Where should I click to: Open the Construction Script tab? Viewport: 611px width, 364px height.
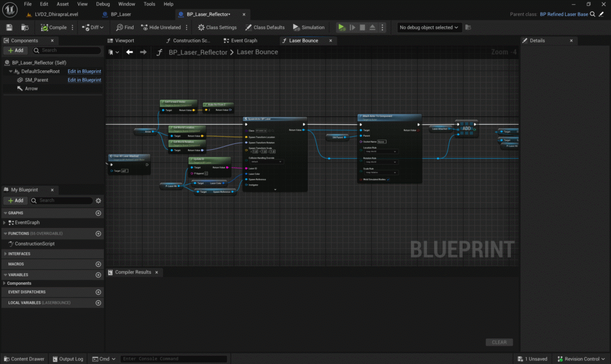point(191,41)
